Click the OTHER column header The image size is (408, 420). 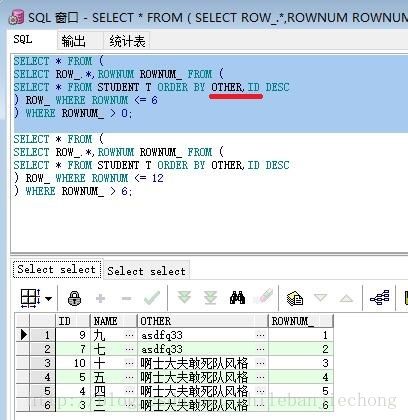click(x=202, y=321)
